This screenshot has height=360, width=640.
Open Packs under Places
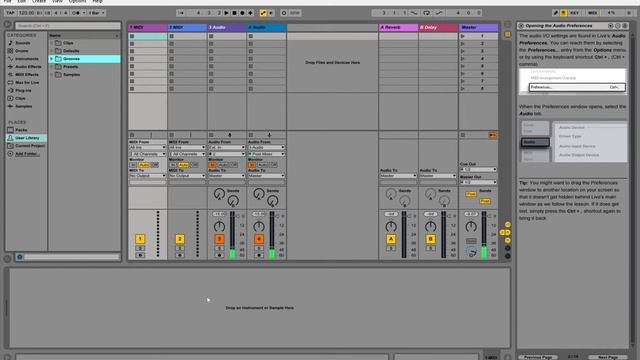[21, 130]
